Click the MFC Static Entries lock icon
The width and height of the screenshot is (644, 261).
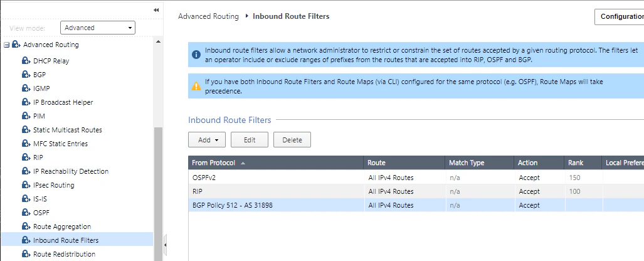(26, 144)
